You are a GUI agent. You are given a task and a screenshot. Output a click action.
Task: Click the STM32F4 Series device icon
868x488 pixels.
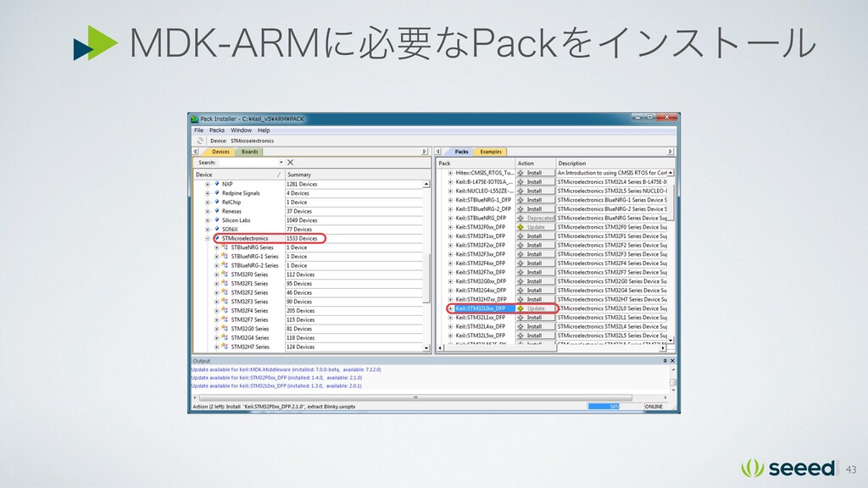[x=225, y=310]
